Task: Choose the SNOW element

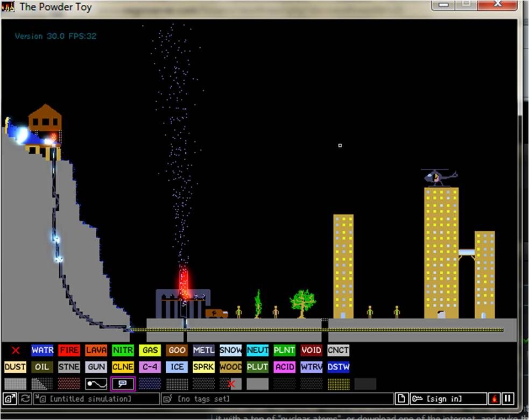Action: click(231, 350)
